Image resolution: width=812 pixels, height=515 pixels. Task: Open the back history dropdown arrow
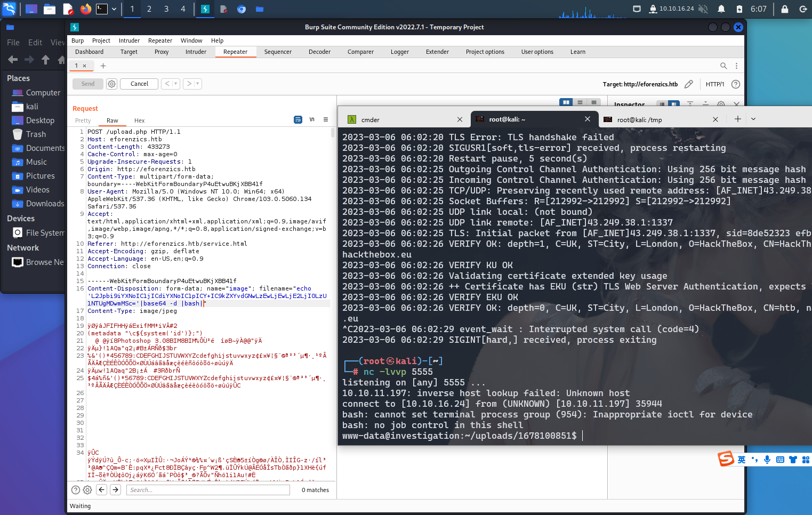tap(176, 84)
